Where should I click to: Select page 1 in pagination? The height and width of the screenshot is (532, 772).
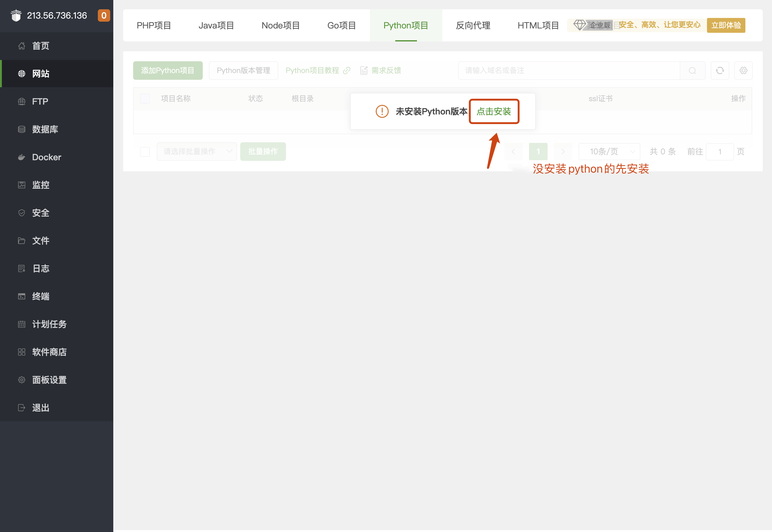538,152
